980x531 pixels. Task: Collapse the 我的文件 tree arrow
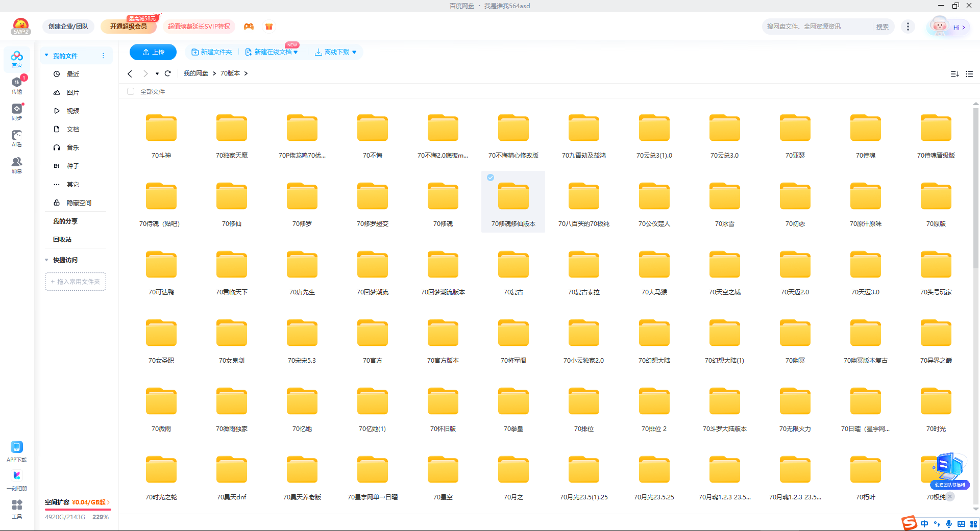click(x=46, y=56)
